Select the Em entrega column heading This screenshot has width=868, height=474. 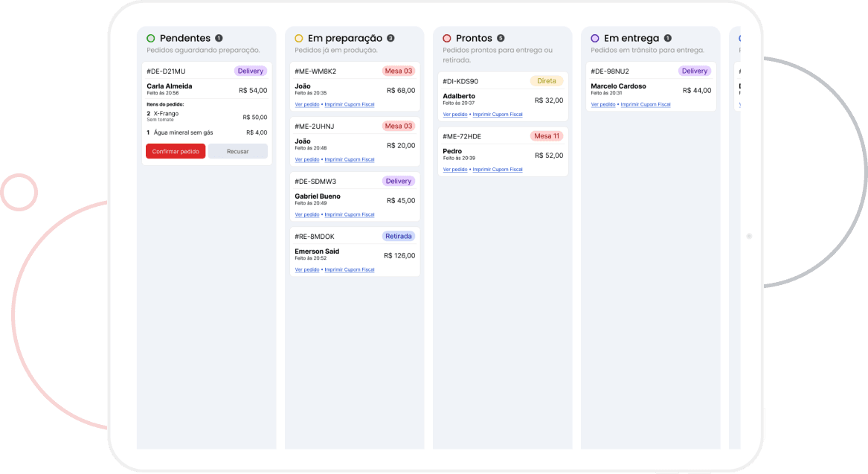[x=631, y=38]
